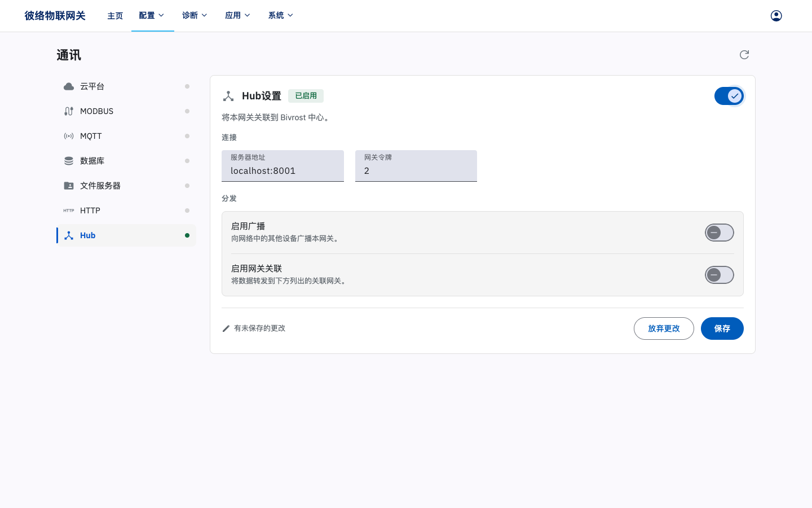Click the 文件服务器 folder icon

coord(69,186)
